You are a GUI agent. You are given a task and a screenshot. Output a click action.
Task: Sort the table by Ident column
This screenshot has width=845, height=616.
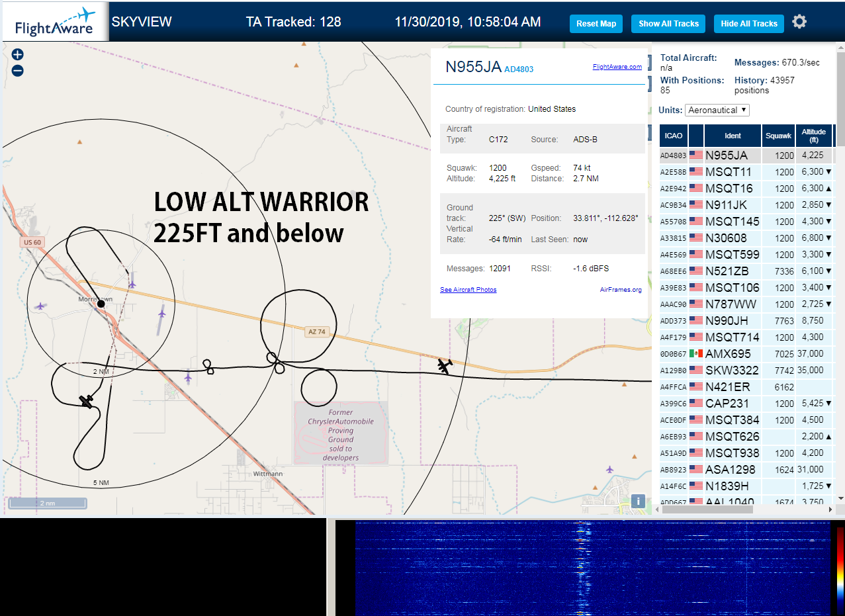click(733, 136)
